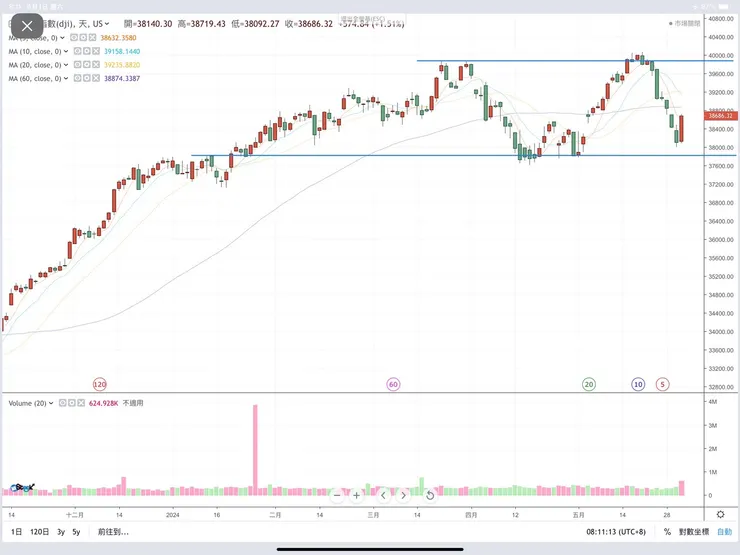
Task: Expand the MA (20, close, 0) chevron
Action: [66, 65]
